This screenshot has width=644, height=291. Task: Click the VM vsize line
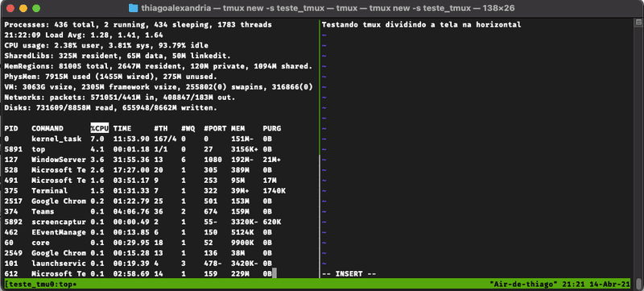(159, 87)
